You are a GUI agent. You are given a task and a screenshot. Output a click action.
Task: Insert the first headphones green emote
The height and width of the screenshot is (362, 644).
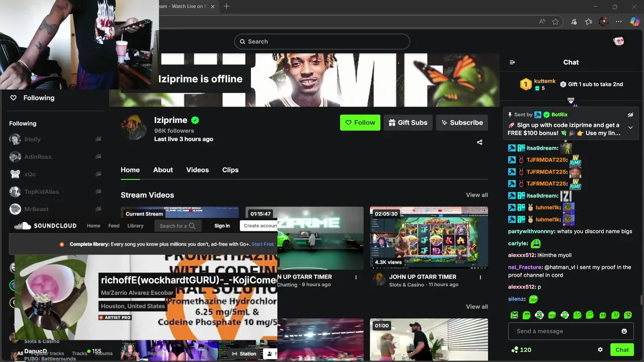(539, 315)
